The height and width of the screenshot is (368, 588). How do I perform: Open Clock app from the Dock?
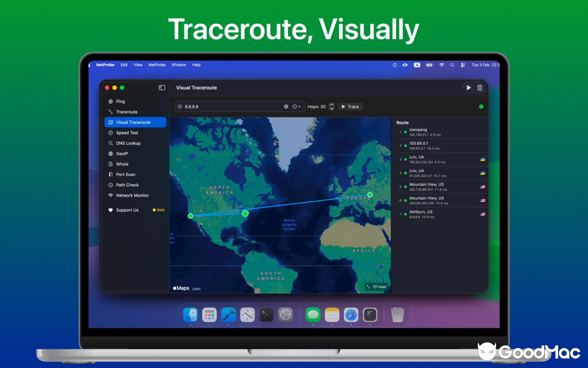(247, 315)
